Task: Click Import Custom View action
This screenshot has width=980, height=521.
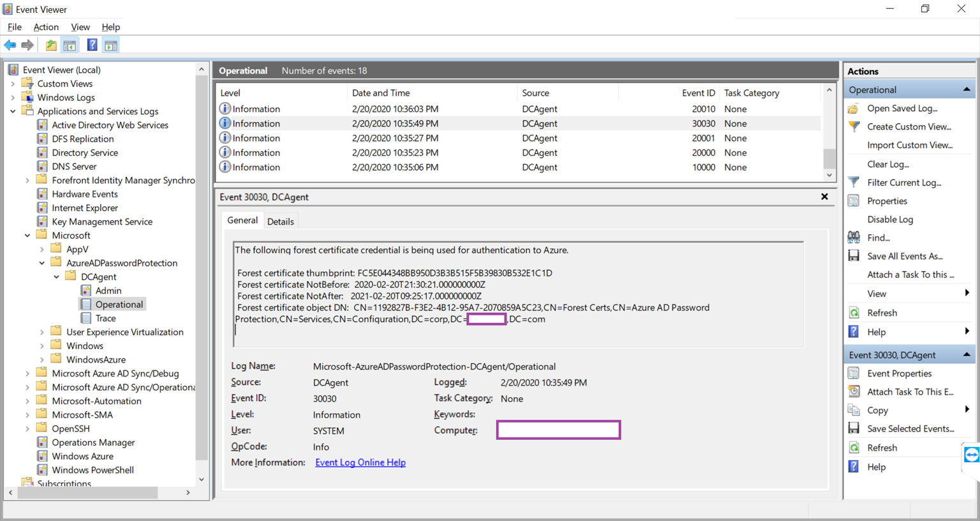Action: pyautogui.click(x=910, y=145)
